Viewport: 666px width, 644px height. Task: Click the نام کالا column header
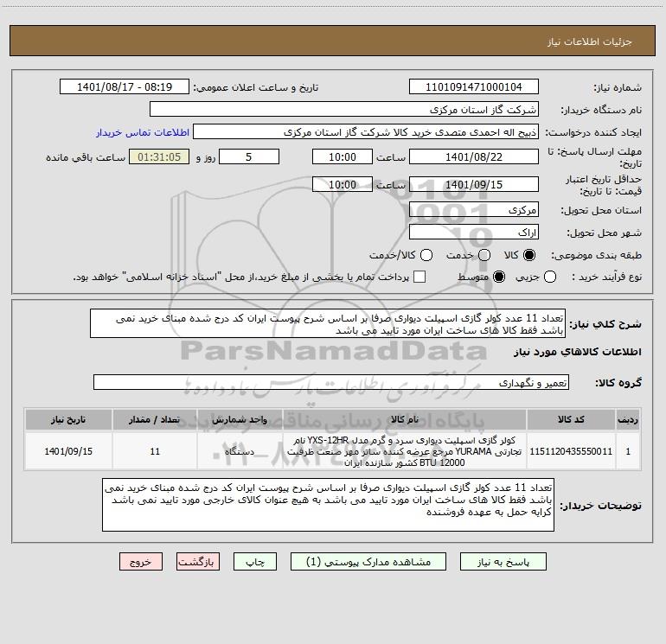[405, 419]
